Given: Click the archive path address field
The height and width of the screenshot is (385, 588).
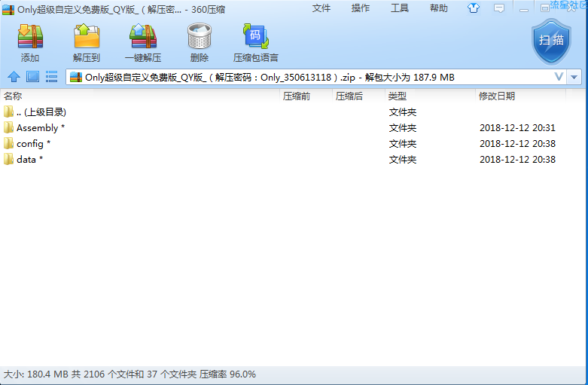Looking at the screenshot, I should [315, 77].
